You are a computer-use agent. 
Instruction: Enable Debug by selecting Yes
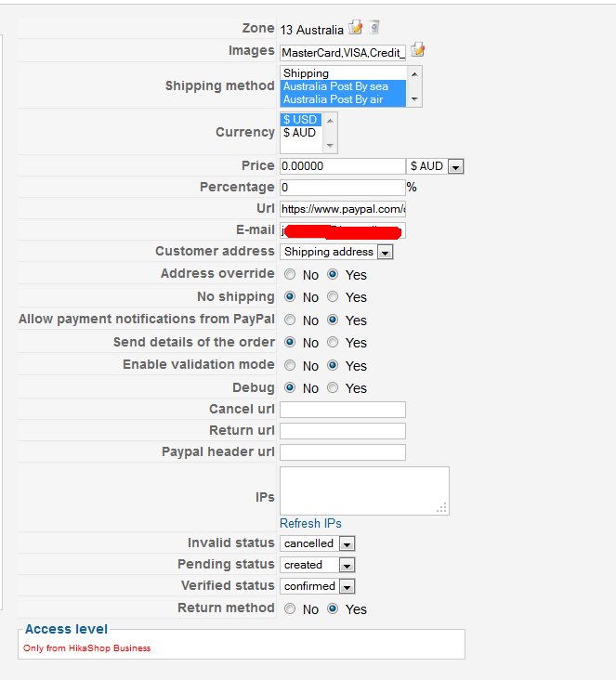pos(333,388)
